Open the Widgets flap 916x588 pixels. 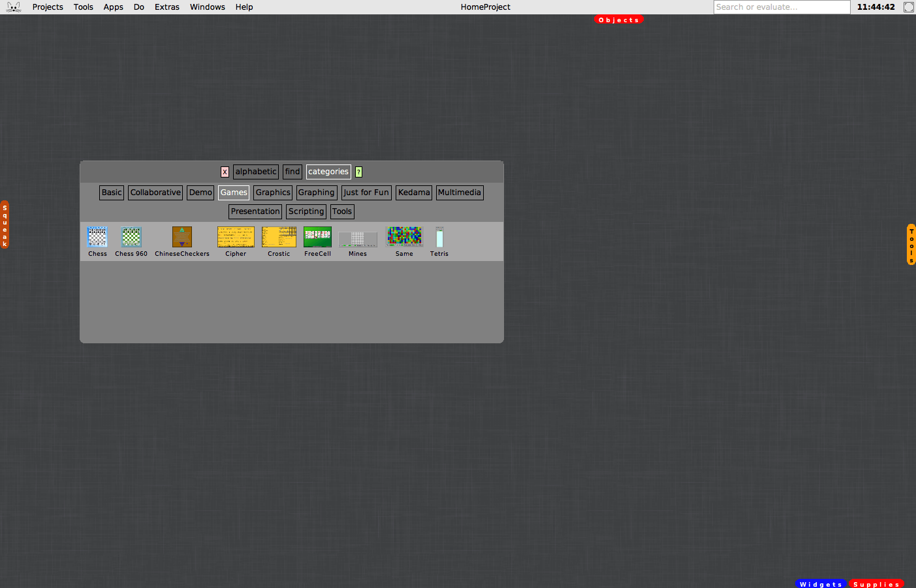tap(821, 584)
